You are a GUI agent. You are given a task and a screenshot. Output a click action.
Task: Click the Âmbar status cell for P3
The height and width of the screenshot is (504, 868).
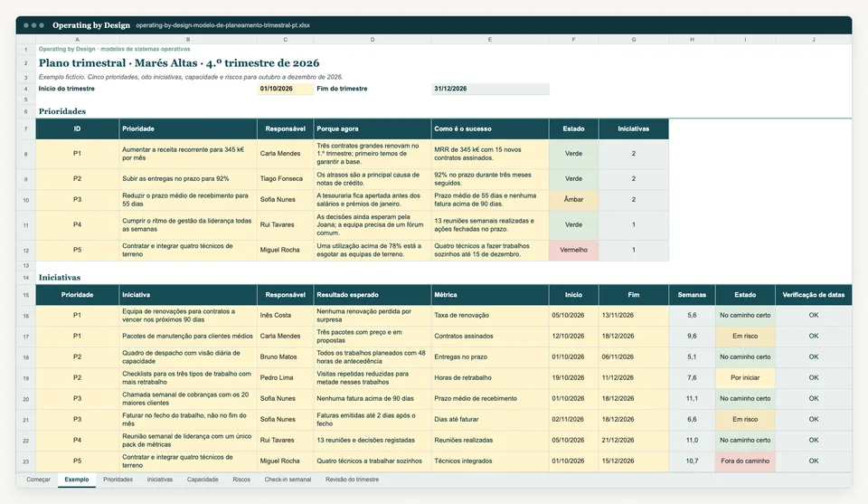point(573,200)
